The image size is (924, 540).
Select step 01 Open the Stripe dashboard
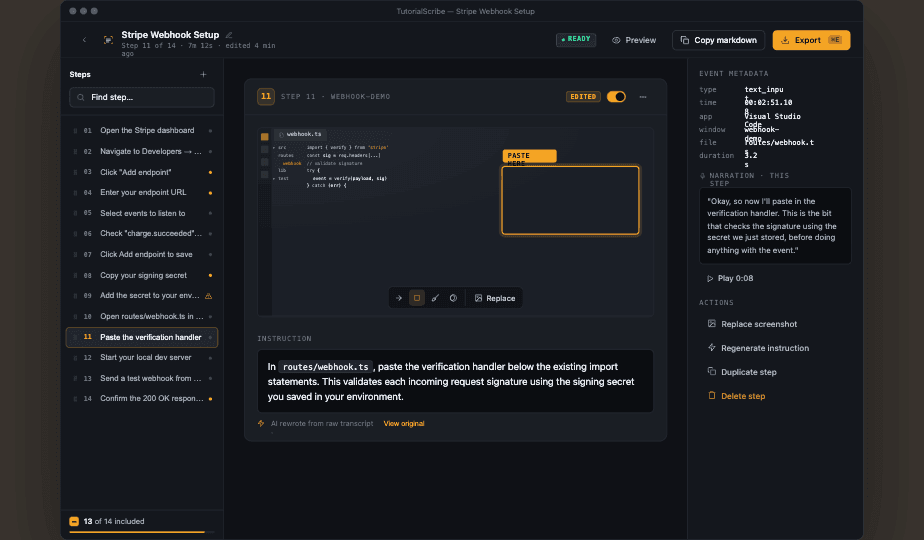(x=141, y=130)
